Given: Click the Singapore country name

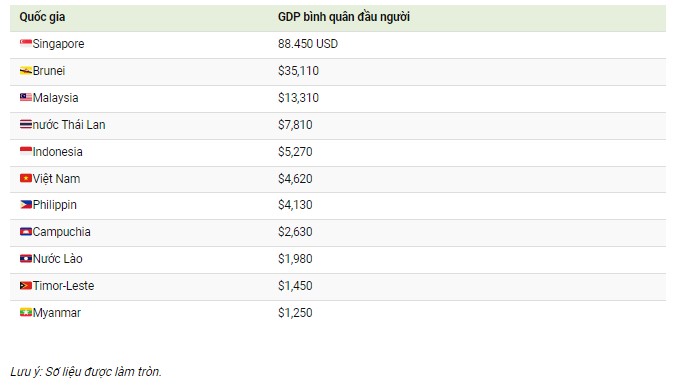Looking at the screenshot, I should pos(58,44).
